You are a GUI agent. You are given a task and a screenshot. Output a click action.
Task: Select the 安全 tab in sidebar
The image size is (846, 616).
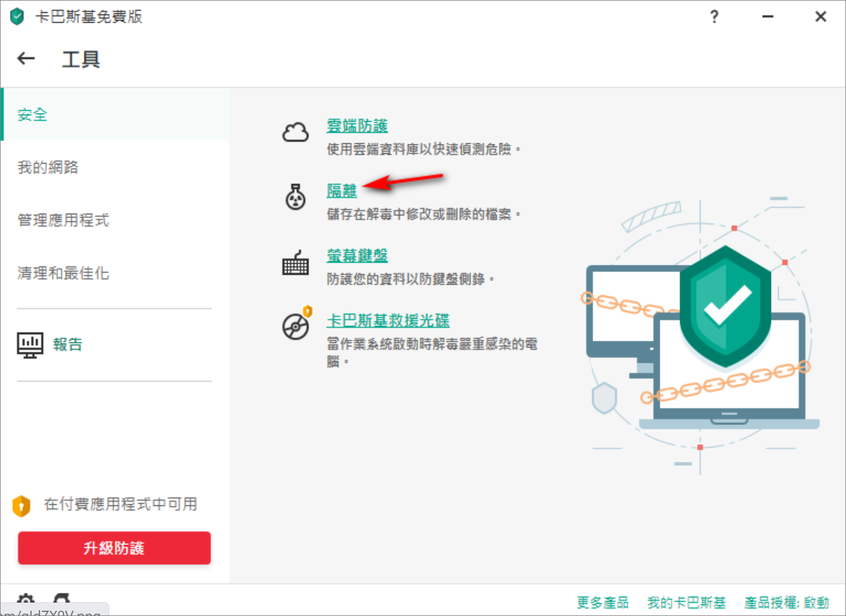[116, 114]
